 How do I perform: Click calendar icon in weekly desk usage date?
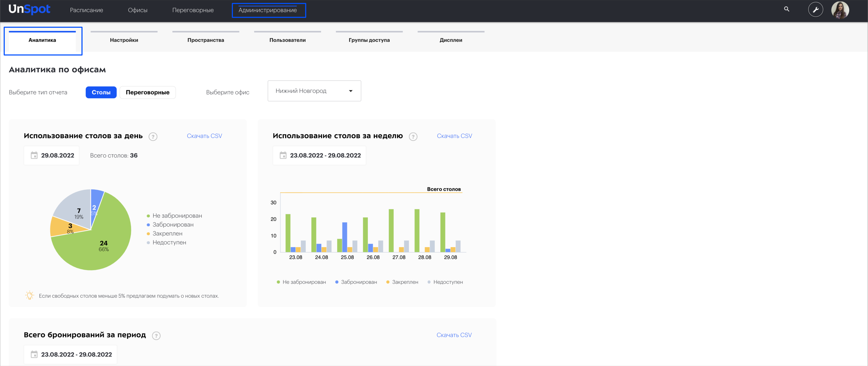click(283, 155)
